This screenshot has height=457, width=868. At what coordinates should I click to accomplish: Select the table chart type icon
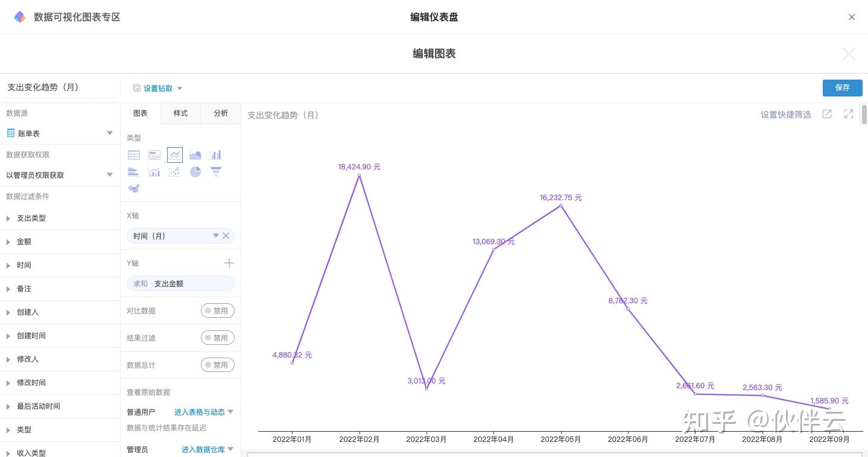pos(134,155)
